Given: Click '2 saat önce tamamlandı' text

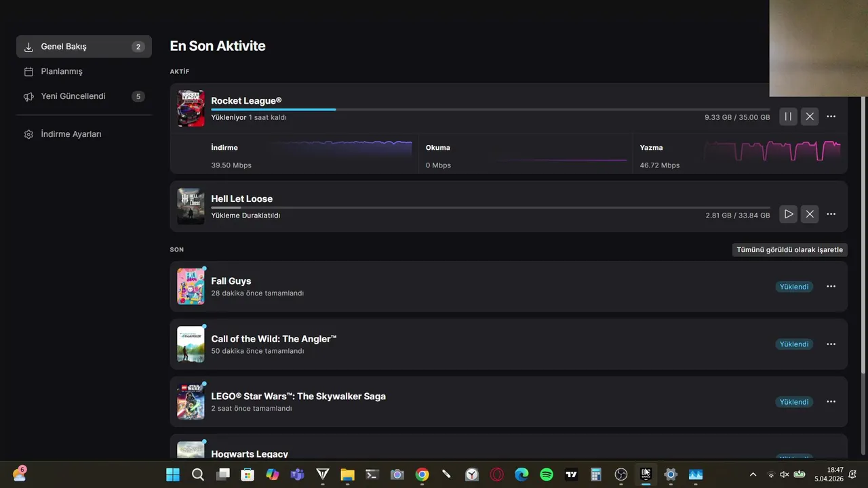Looking at the screenshot, I should click(252, 409).
